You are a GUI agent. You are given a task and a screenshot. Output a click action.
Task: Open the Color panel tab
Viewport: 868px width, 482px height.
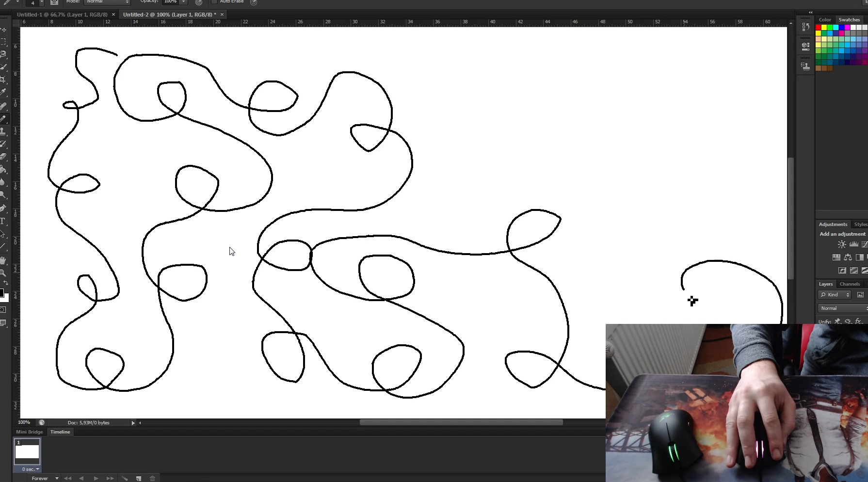825,20
